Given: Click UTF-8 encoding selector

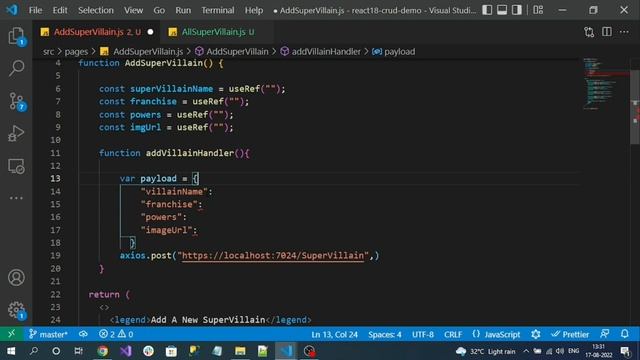Looking at the screenshot, I should [x=422, y=334].
